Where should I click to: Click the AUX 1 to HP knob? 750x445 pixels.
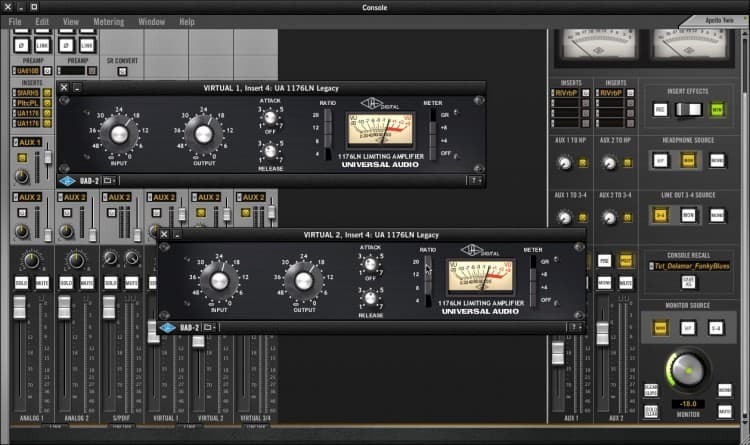[564, 163]
